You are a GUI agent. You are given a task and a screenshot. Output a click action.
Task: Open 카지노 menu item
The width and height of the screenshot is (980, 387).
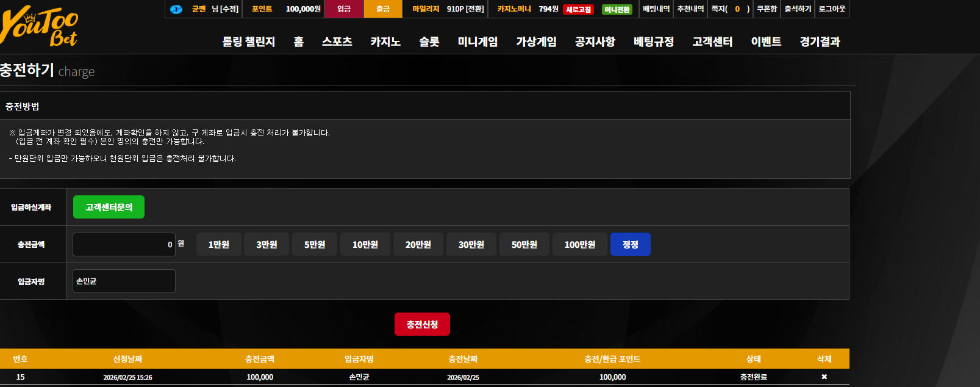[x=385, y=42]
